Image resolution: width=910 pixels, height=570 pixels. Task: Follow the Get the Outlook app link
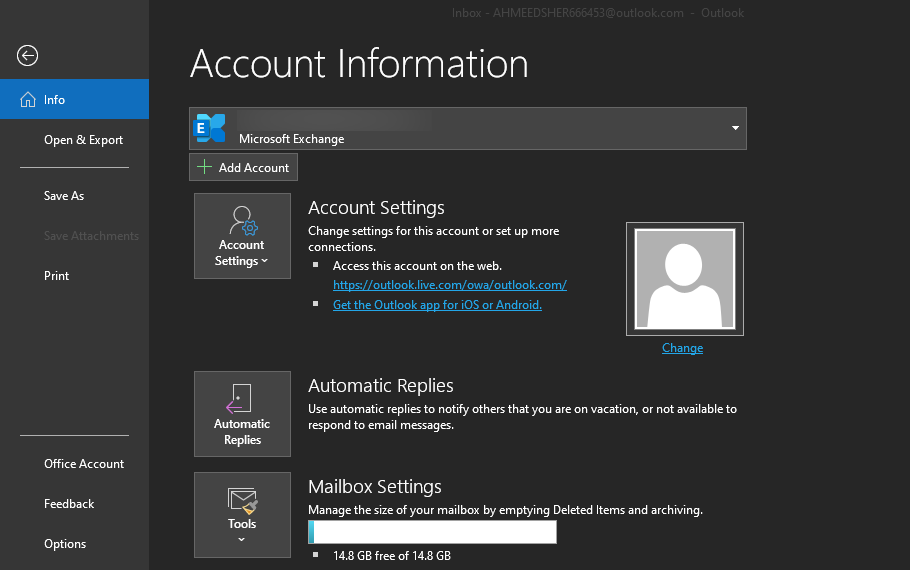(437, 305)
